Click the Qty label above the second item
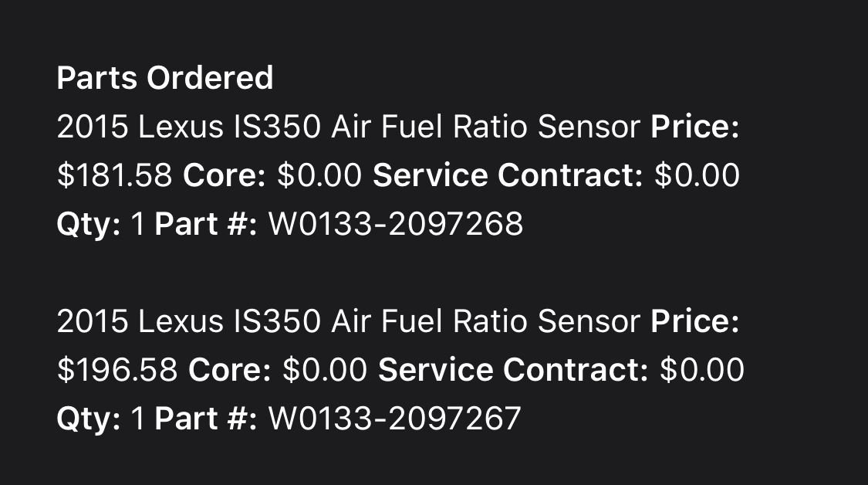This screenshot has width=868, height=485. (x=88, y=225)
